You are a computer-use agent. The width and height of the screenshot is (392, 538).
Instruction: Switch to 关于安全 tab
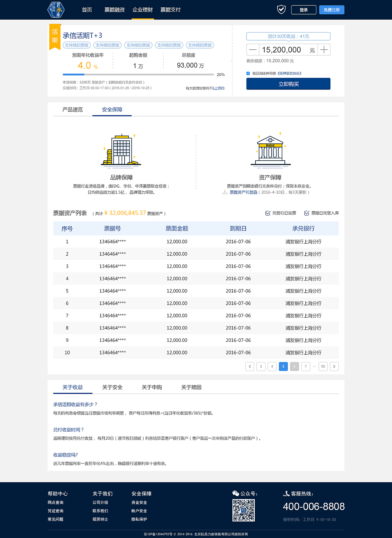(112, 387)
